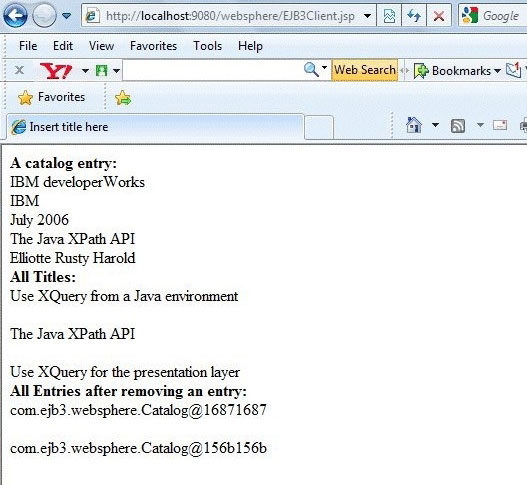The image size is (527, 485).
Task: Click the RSS feeds icon
Action: point(458,126)
